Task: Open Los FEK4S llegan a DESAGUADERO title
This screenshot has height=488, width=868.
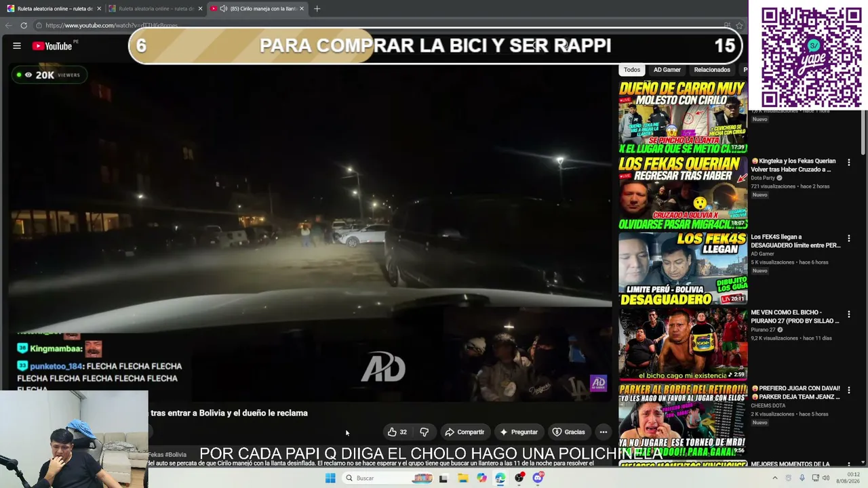Action: tap(795, 241)
